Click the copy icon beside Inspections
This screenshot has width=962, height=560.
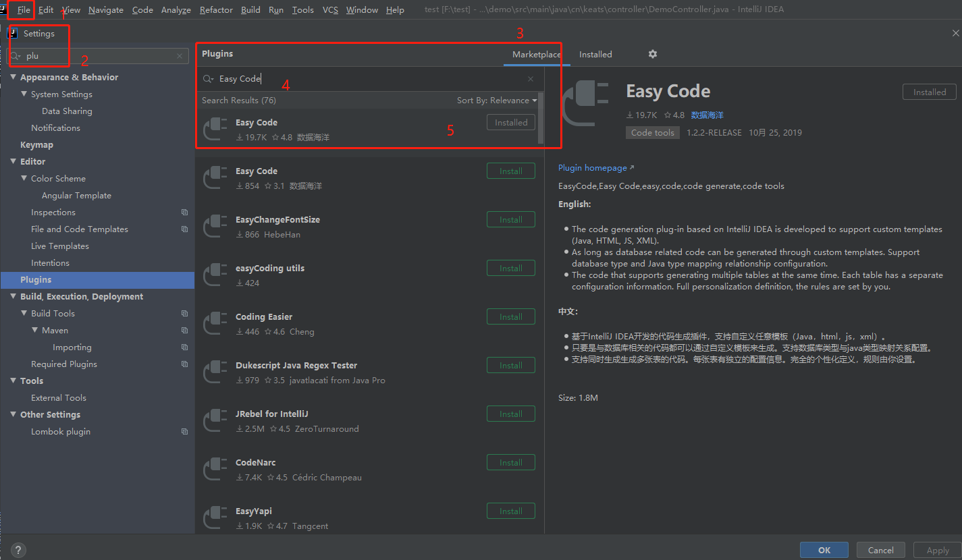coord(184,212)
